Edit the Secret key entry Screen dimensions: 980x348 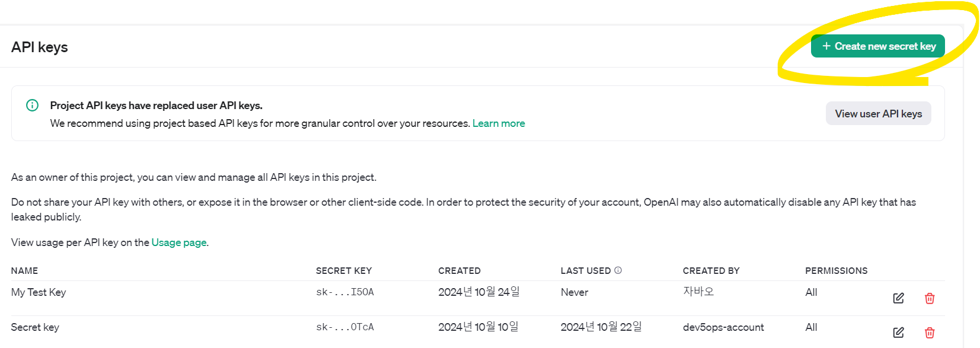(898, 333)
